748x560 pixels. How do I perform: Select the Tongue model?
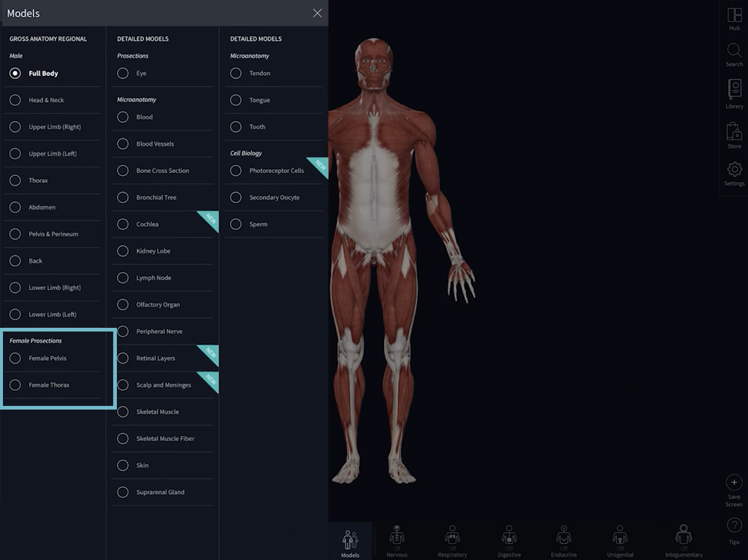[236, 100]
